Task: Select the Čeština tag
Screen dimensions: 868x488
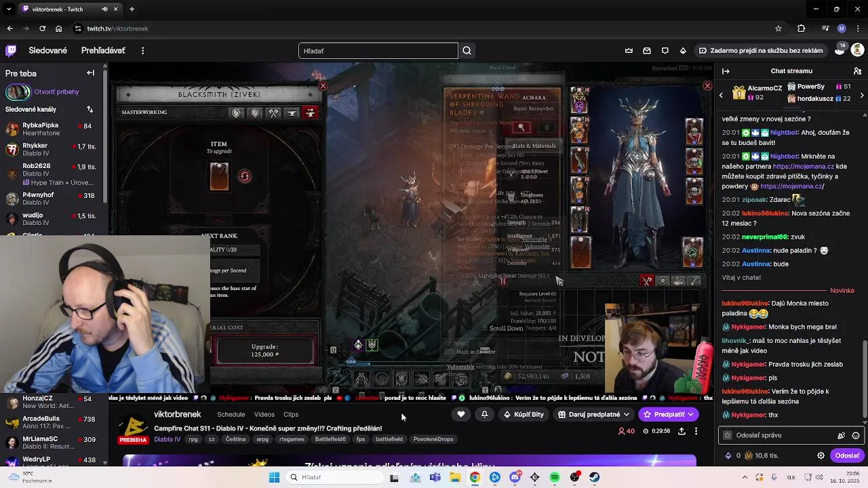Action: point(235,439)
